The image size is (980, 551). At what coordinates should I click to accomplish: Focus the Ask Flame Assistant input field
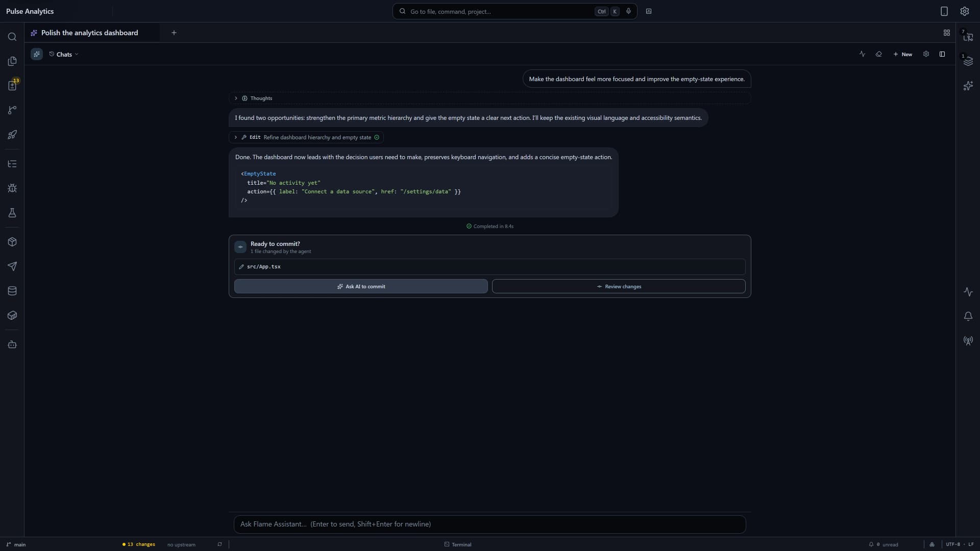click(490, 524)
